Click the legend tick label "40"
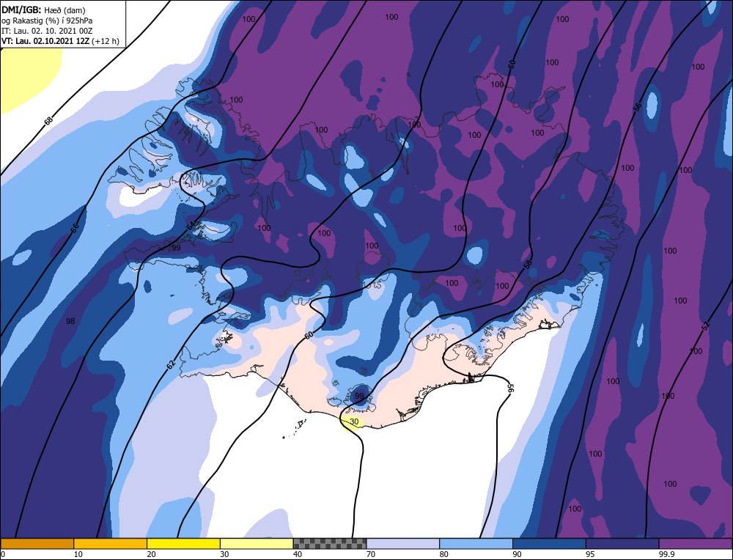The image size is (733, 560). coord(298,554)
